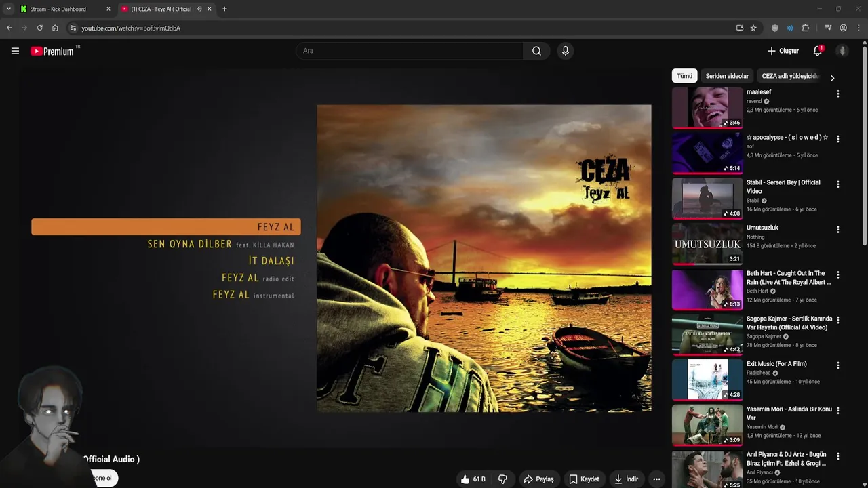Open the maalesef video thumbnail
Viewport: 868px width, 488px height.
pos(707,107)
